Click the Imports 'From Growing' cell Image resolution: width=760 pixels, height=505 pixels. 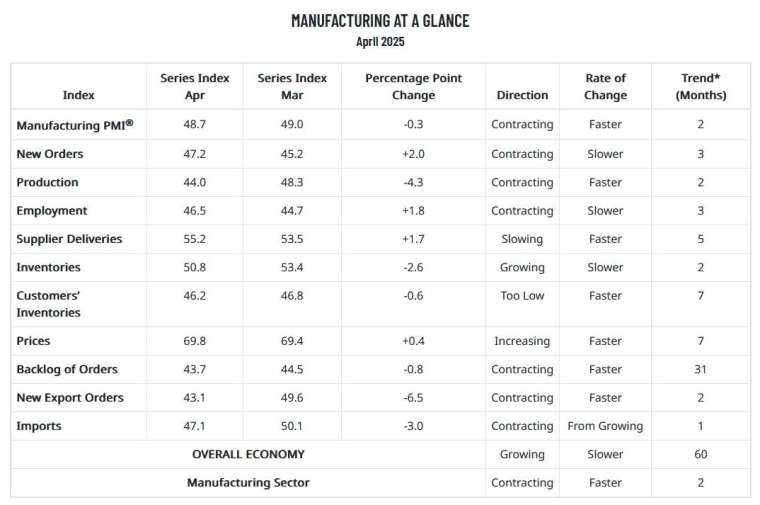(x=605, y=426)
